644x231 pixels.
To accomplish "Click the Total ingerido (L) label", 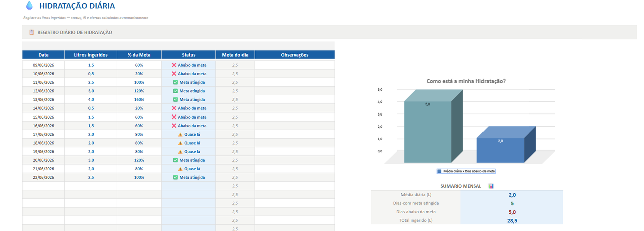I will click(x=416, y=220).
